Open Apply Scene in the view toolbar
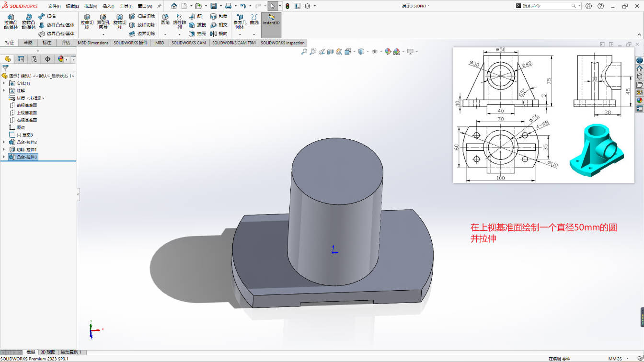644x362 pixels. [x=397, y=52]
